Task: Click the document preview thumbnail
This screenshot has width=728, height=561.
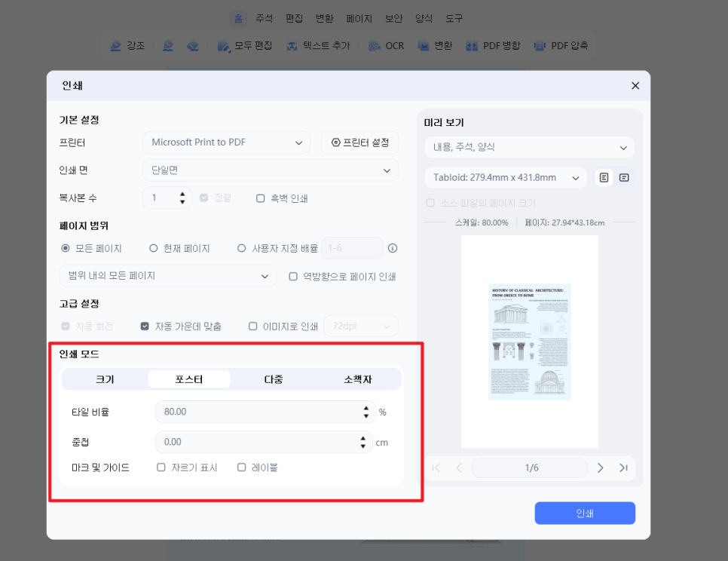Action: (530, 342)
